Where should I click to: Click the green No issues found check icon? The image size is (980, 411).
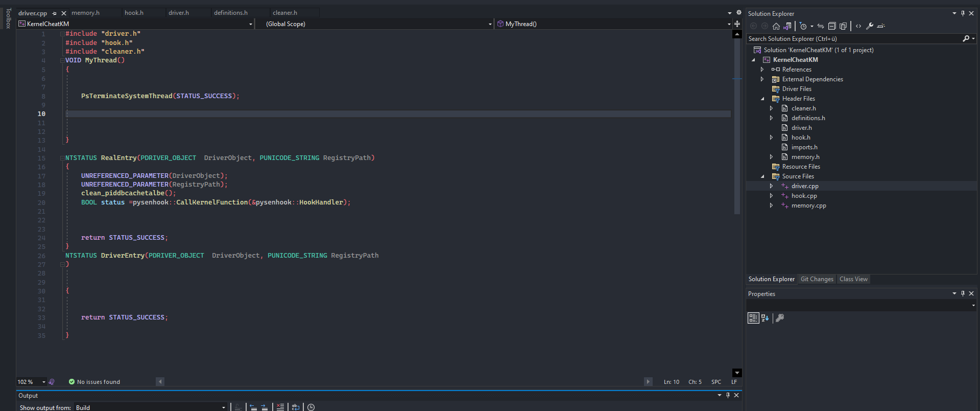coord(71,382)
